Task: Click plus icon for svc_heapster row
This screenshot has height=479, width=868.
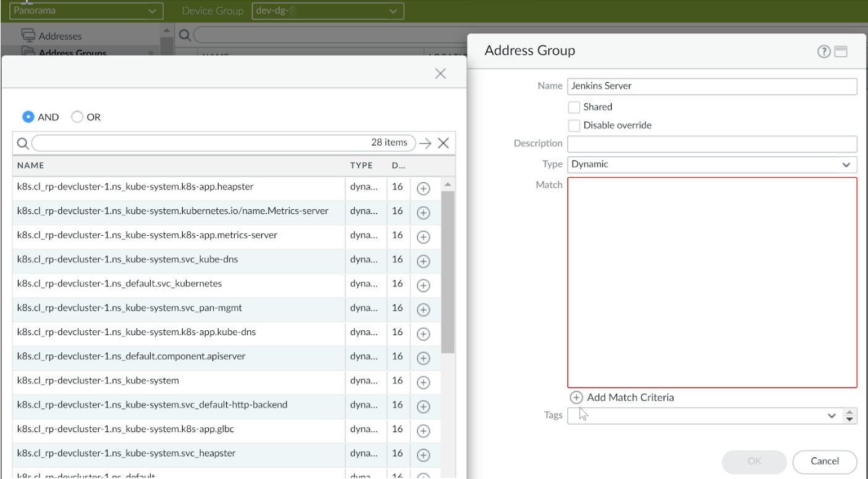Action: (x=423, y=455)
